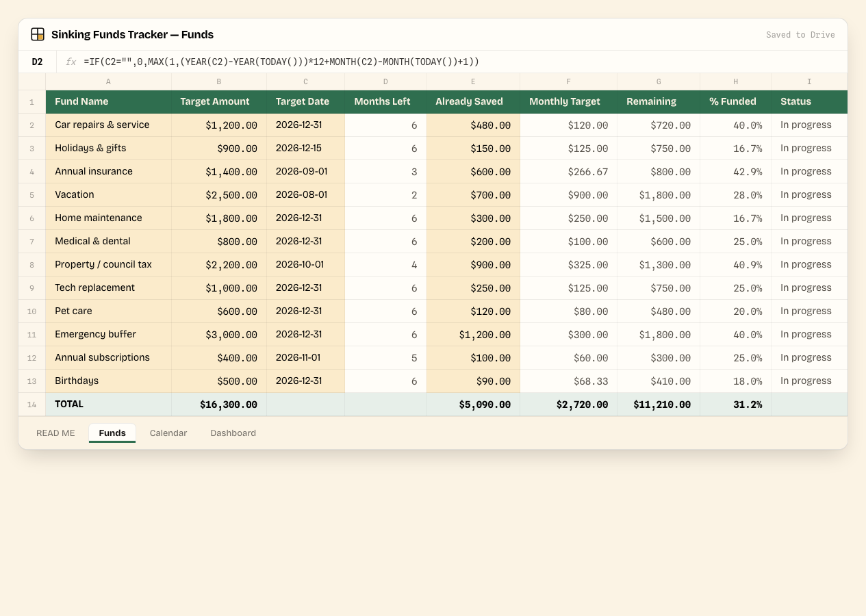Select the $2,720.00 total monthly cell
The width and height of the screenshot is (866, 616).
pyautogui.click(x=569, y=405)
